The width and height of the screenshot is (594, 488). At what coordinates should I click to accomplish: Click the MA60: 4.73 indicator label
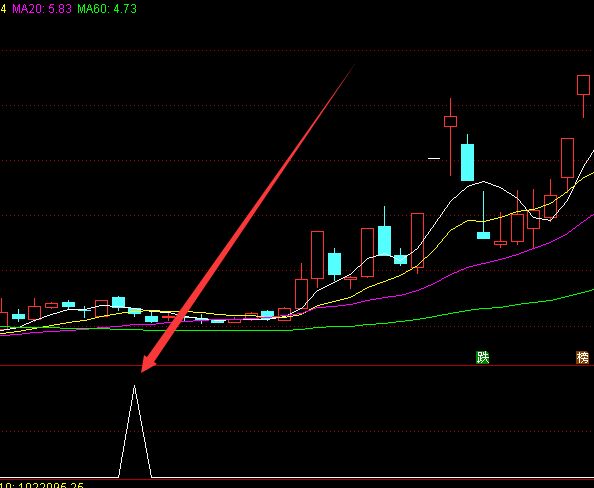coord(107,8)
